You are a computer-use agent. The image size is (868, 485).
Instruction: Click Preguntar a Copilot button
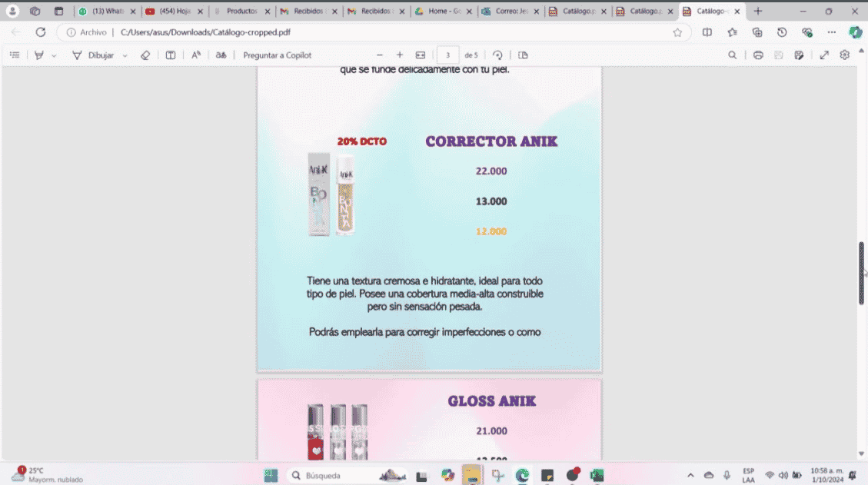tap(278, 55)
